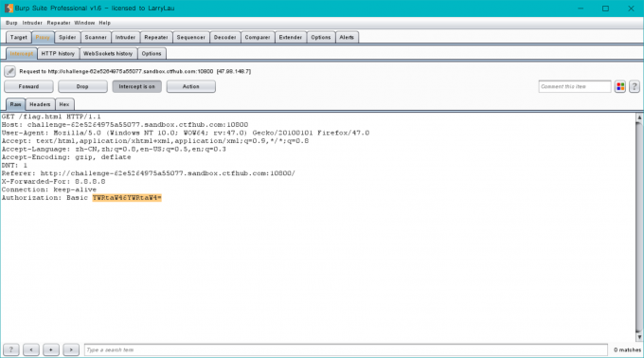The width and height of the screenshot is (644, 358).
Task: Click the scroll down arrow of request pane
Action: pos(639,337)
